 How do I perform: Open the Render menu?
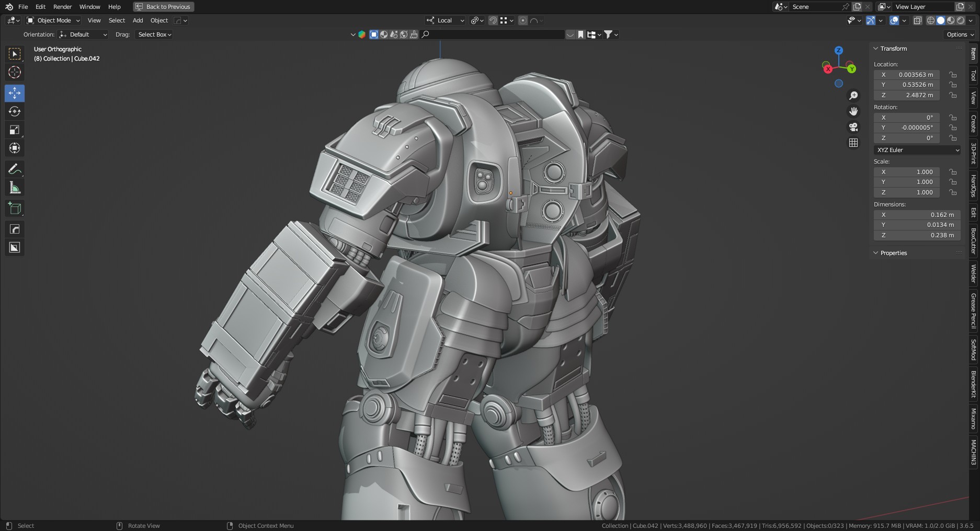[x=62, y=7]
